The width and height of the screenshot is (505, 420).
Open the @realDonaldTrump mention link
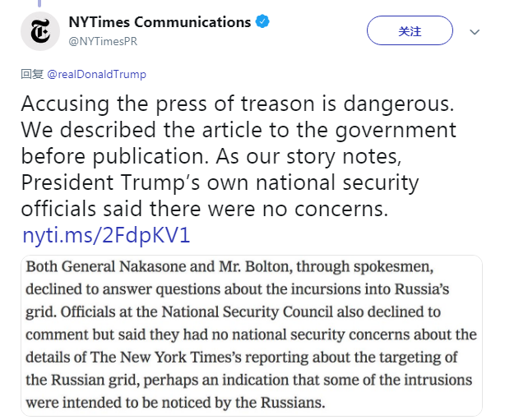96,74
